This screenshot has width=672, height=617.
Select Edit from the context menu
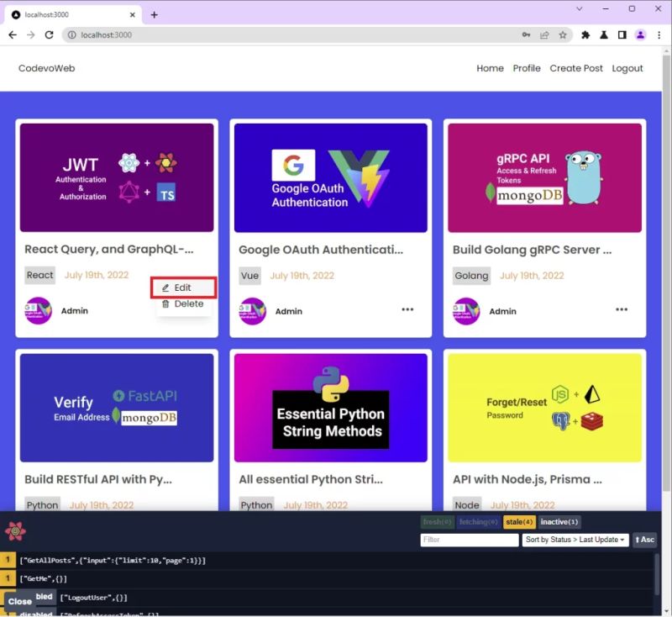coord(184,287)
